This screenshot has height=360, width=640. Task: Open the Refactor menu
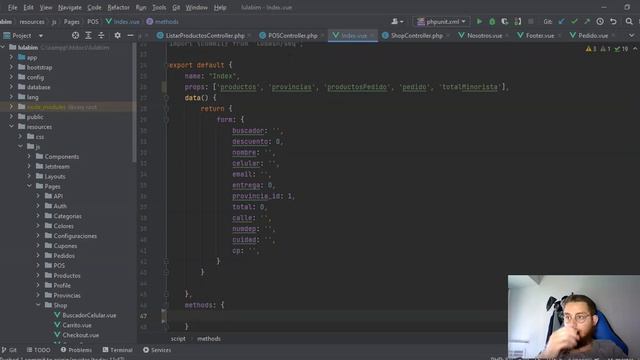[x=118, y=7]
